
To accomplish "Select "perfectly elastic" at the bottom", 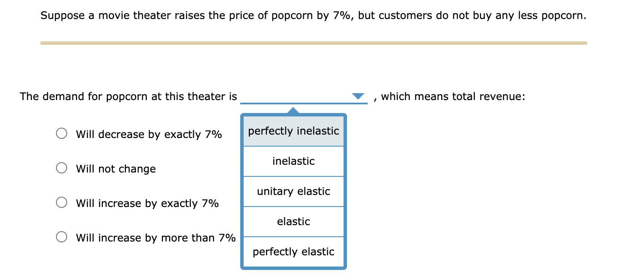I will pos(293,251).
